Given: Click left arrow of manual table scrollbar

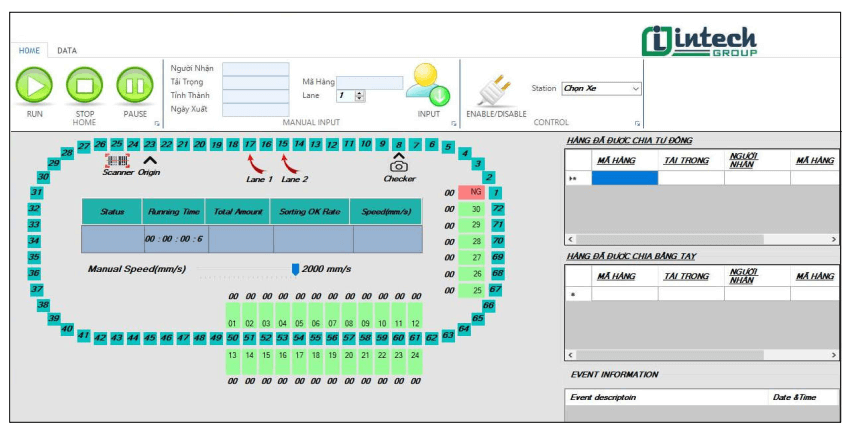Looking at the screenshot, I should (x=570, y=355).
